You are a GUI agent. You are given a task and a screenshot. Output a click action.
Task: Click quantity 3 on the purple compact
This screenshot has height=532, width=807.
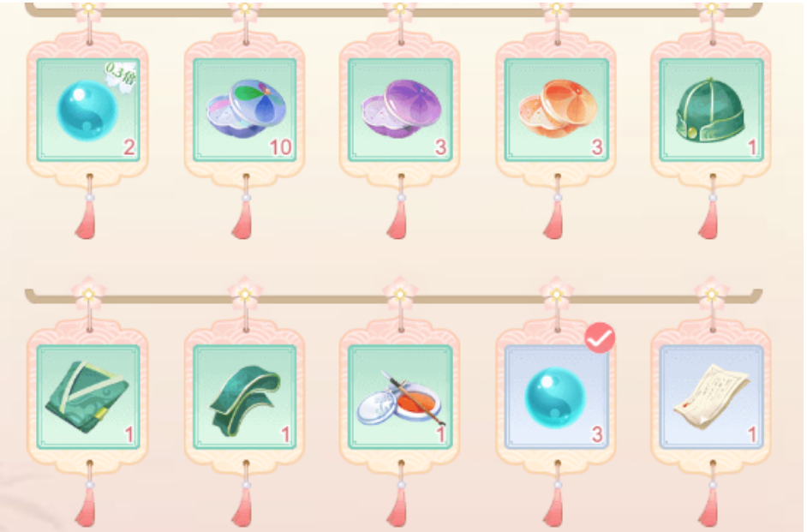pos(440,147)
